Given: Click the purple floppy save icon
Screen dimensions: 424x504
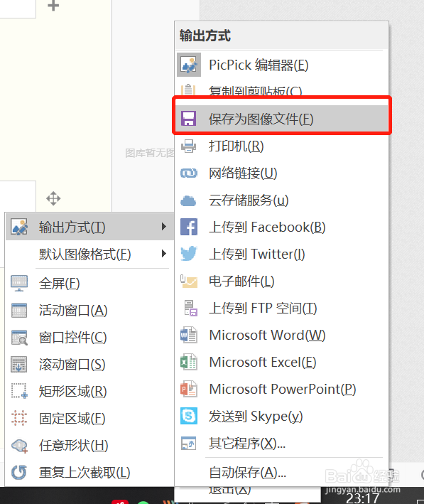Looking at the screenshot, I should pyautogui.click(x=188, y=119).
